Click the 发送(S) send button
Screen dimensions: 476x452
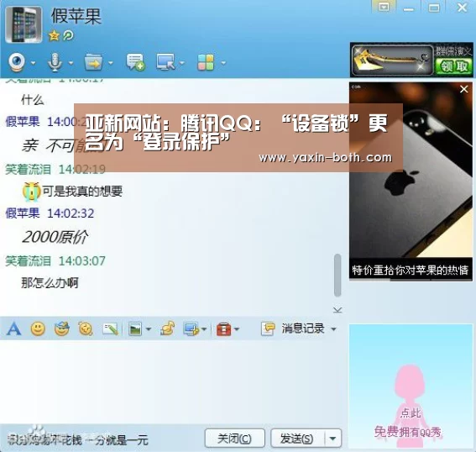pyautogui.click(x=297, y=439)
